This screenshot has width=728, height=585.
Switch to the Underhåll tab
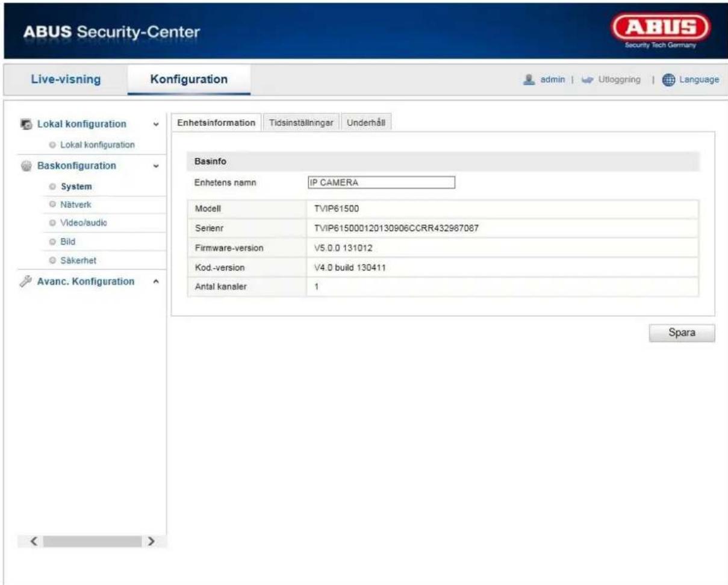[x=367, y=122]
